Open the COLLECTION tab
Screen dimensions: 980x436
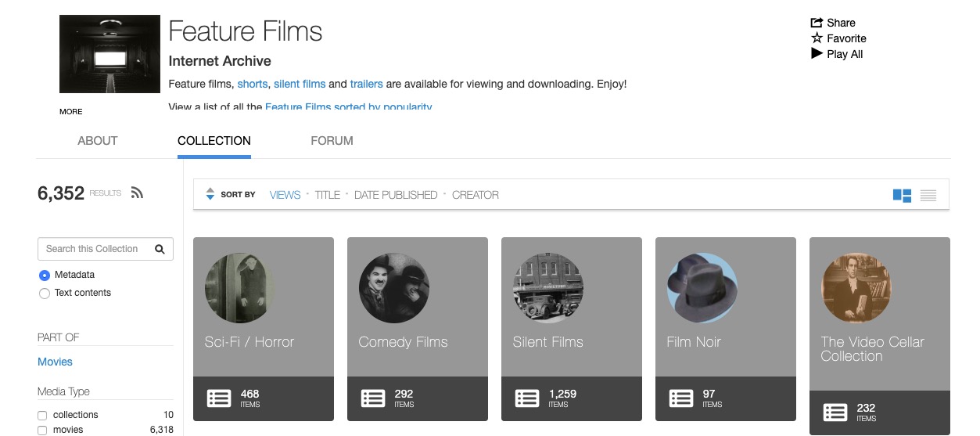pyautogui.click(x=214, y=141)
